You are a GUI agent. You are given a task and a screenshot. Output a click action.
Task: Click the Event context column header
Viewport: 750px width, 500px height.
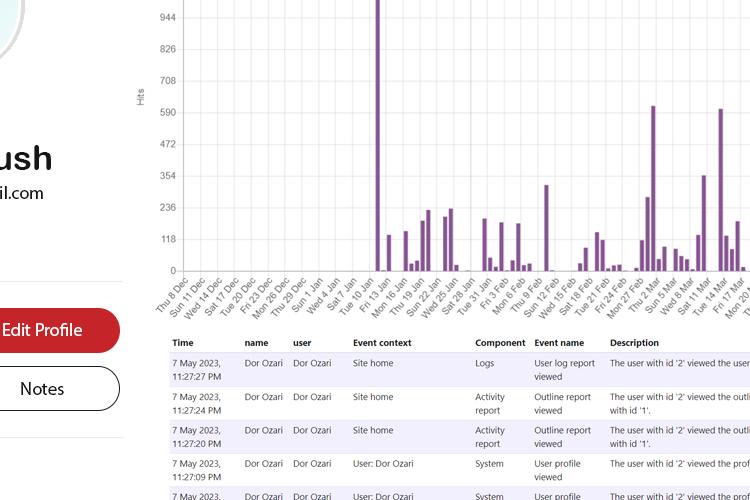[x=382, y=343]
